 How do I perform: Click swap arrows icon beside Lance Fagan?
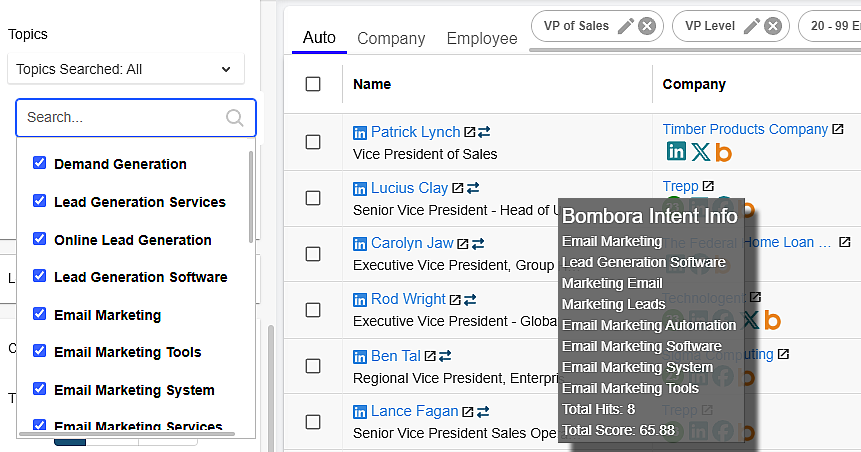483,411
